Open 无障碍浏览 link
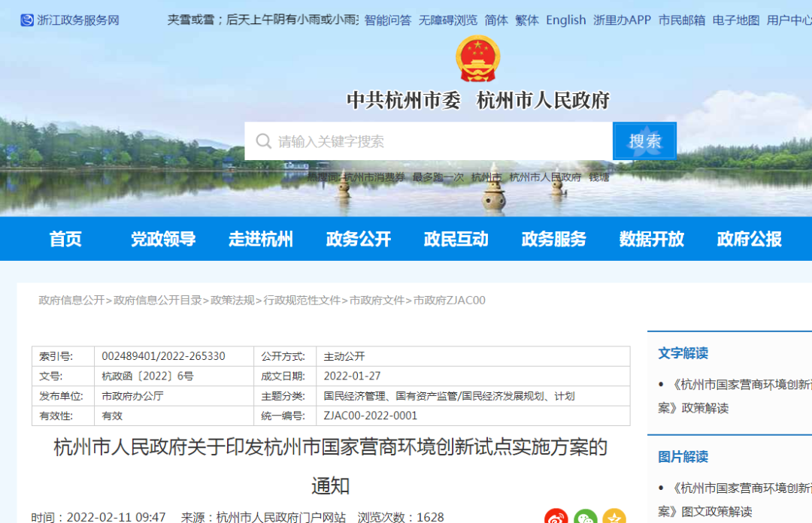Viewport: 812px width, 523px height. pyautogui.click(x=448, y=20)
